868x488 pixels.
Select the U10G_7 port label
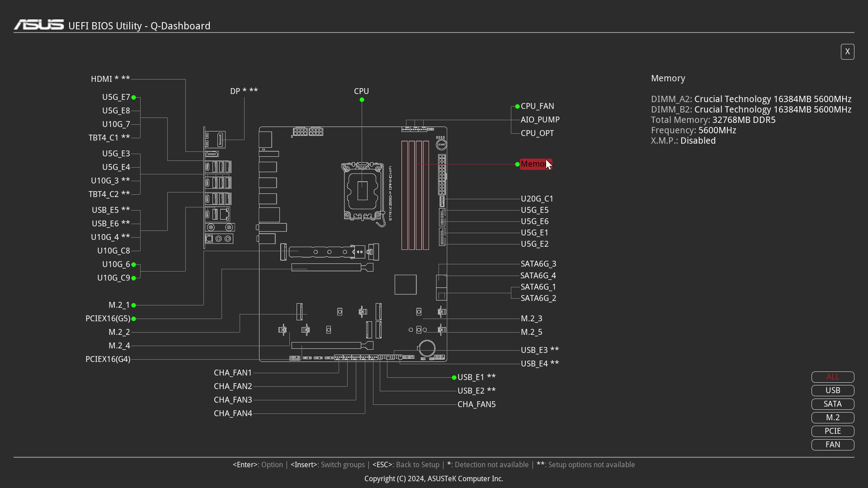116,124
